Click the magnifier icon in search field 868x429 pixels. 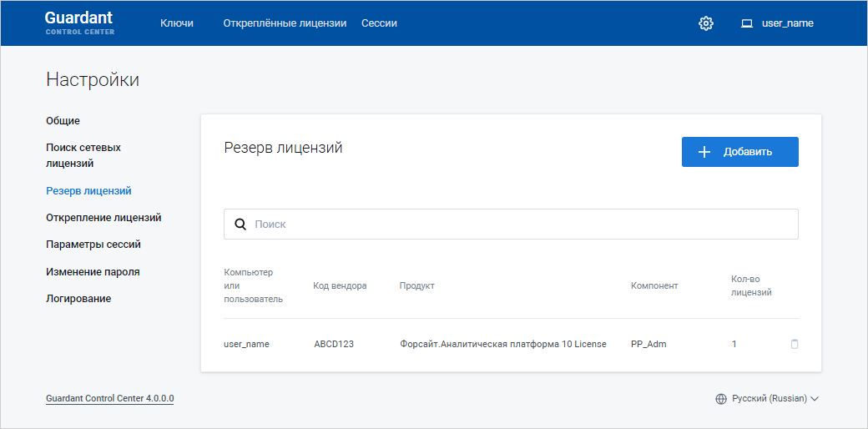pos(240,225)
